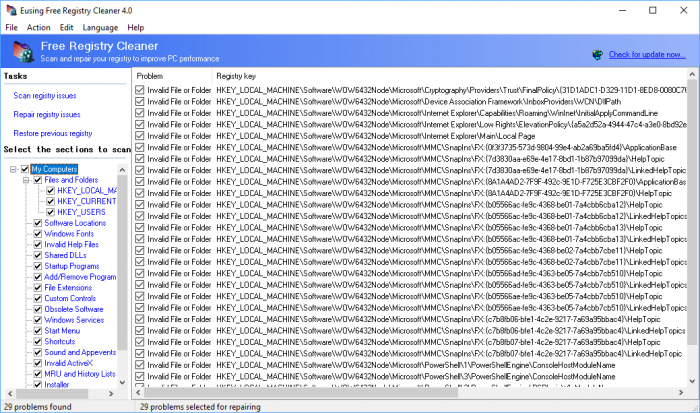700x413 pixels.
Task: Click the section tree scroll right arrow
Action: pyautogui.click(x=111, y=394)
